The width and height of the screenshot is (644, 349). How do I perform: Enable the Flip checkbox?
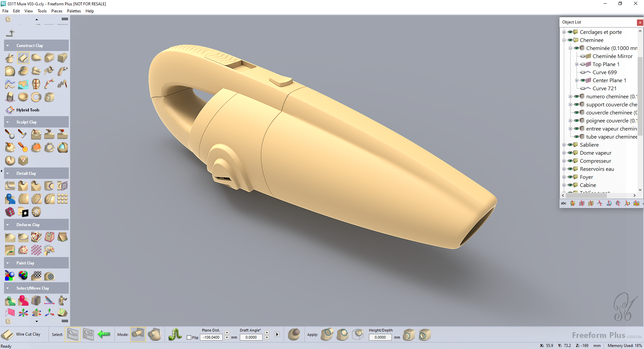189,338
